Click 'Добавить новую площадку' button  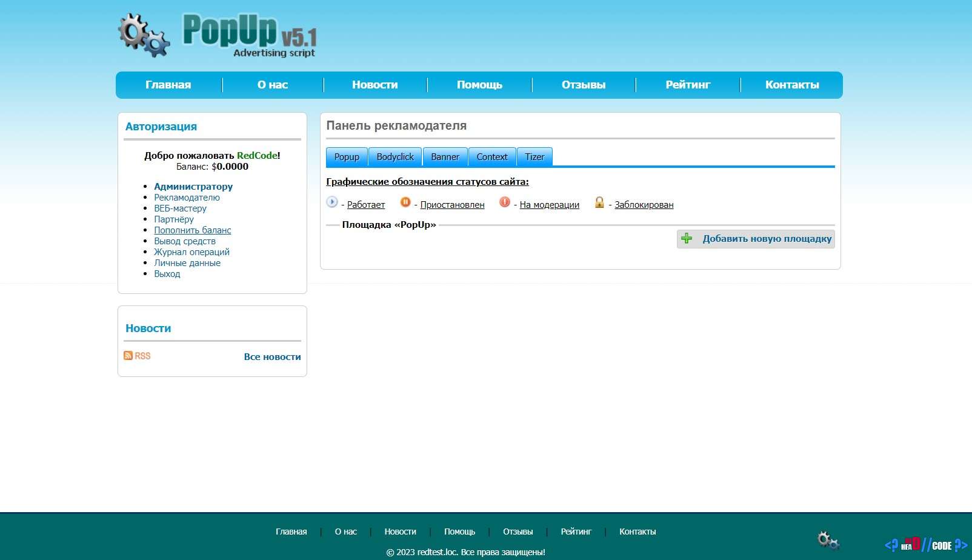756,239
